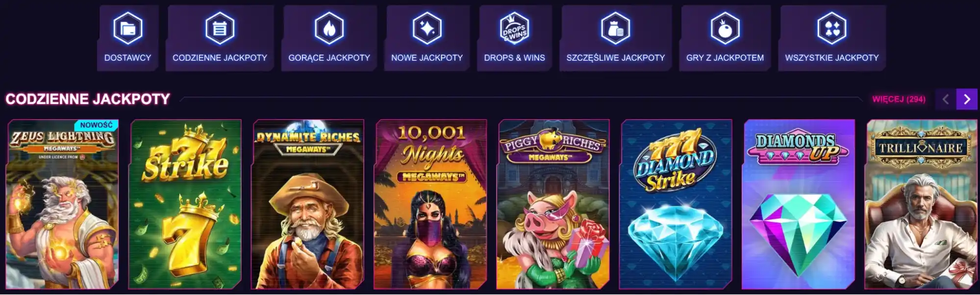Viewport: 980px width, 295px height.
Task: Launch the Diamonds Up game tile
Action: [x=798, y=204]
